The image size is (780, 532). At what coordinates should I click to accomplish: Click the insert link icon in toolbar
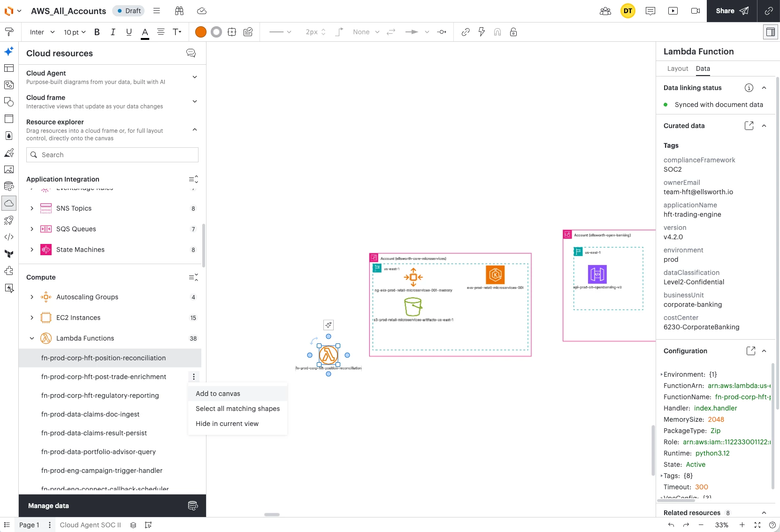(466, 32)
